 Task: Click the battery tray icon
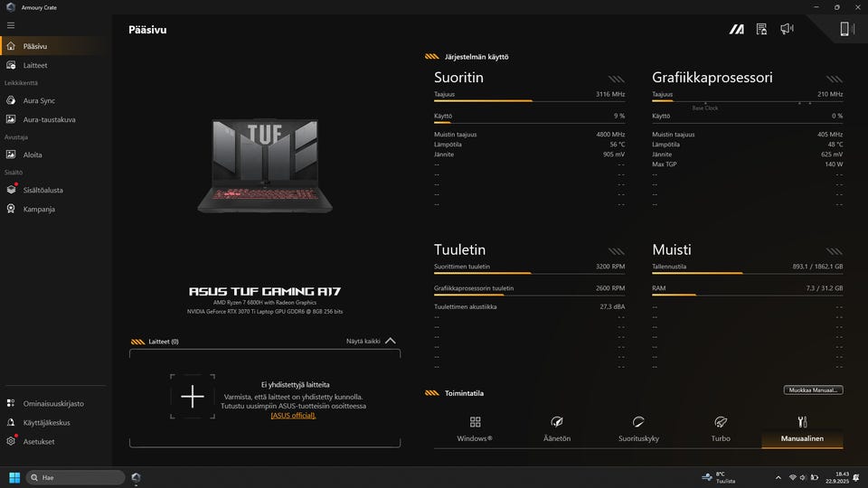[815, 477]
